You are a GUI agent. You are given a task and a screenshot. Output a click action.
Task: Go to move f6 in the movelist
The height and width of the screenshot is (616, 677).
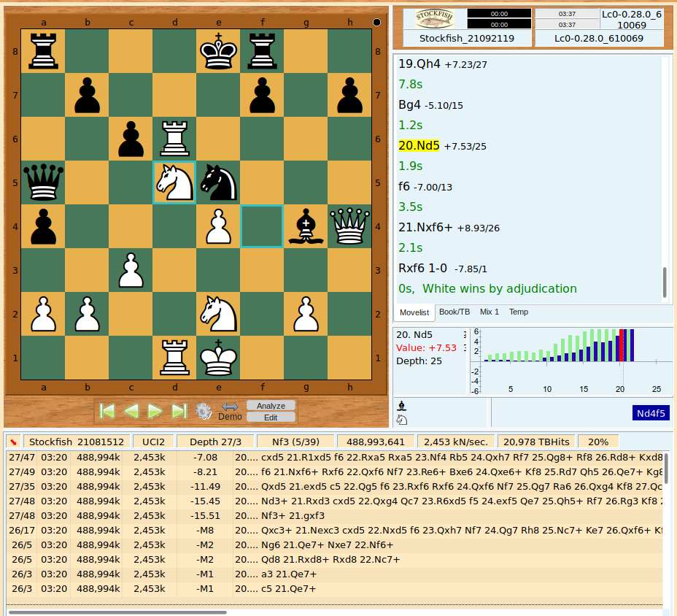[x=404, y=187]
